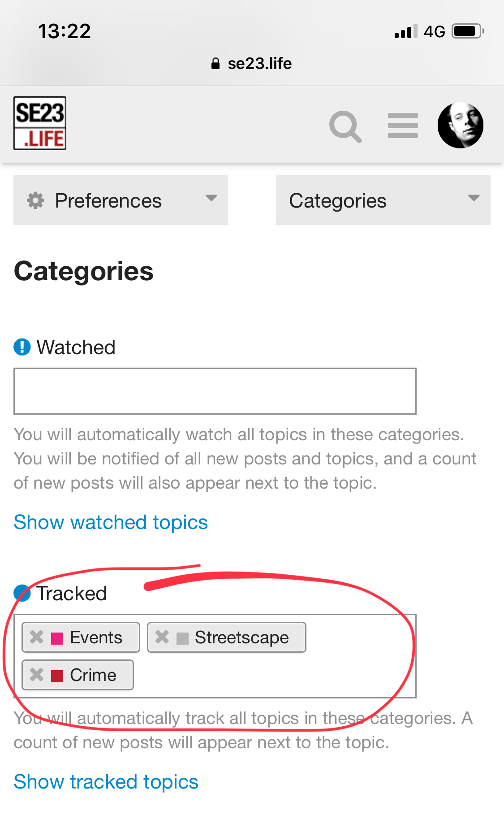Click the red Crime color swatch
The image size is (504, 828).
point(57,676)
